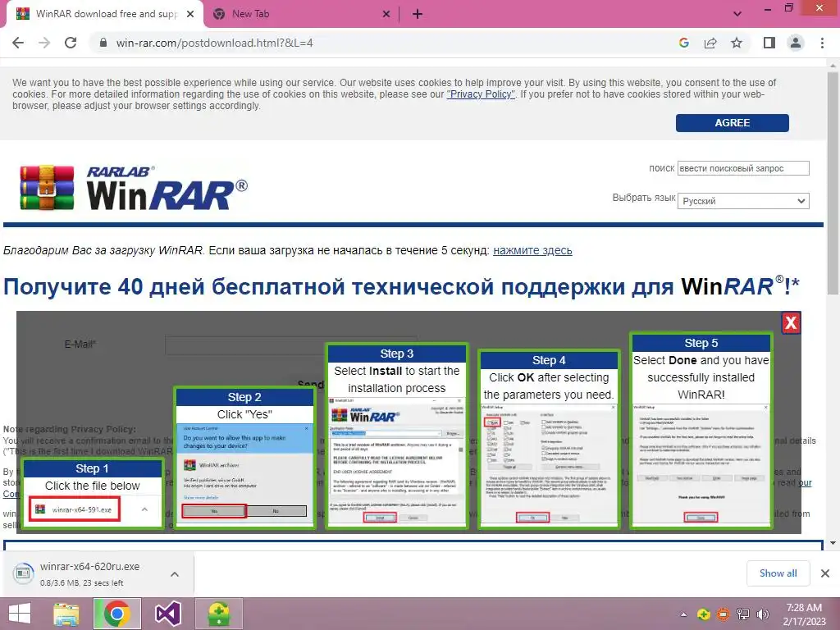The image size is (840, 630).
Task: Click the Step 2 UAC screenshot thumbnail
Action: [244, 459]
